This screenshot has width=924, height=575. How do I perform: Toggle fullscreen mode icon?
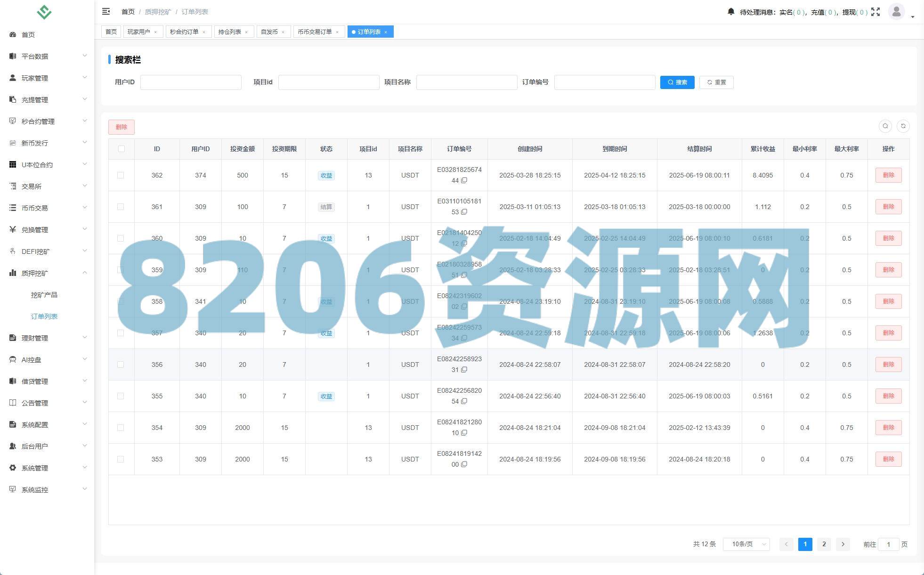tap(875, 12)
